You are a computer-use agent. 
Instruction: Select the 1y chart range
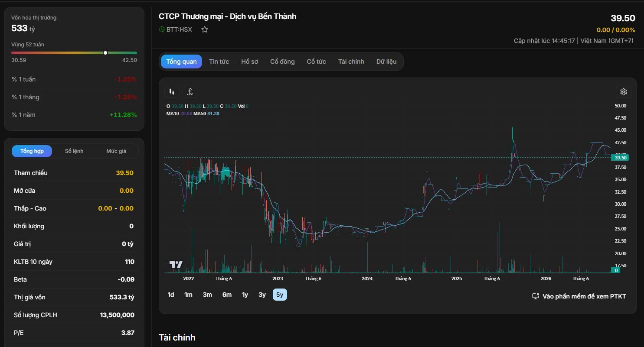[x=245, y=295]
